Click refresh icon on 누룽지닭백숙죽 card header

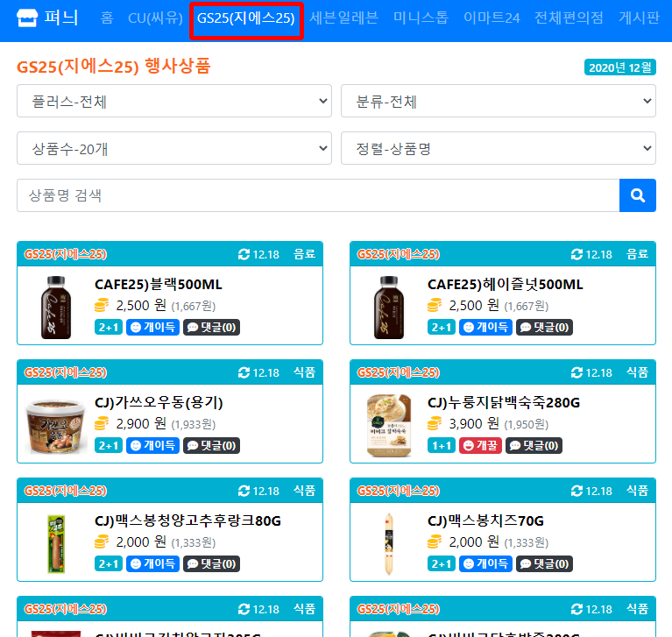[577, 372]
